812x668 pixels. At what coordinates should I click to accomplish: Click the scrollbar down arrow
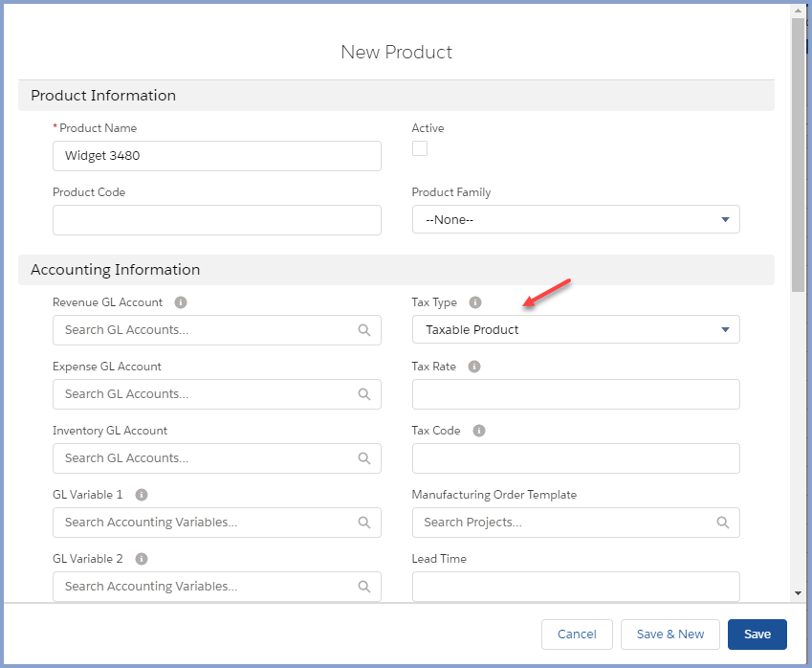coord(798,593)
